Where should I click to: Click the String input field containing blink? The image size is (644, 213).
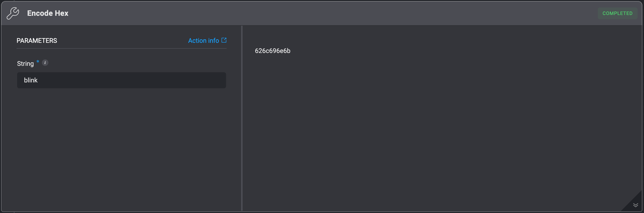[x=122, y=80]
